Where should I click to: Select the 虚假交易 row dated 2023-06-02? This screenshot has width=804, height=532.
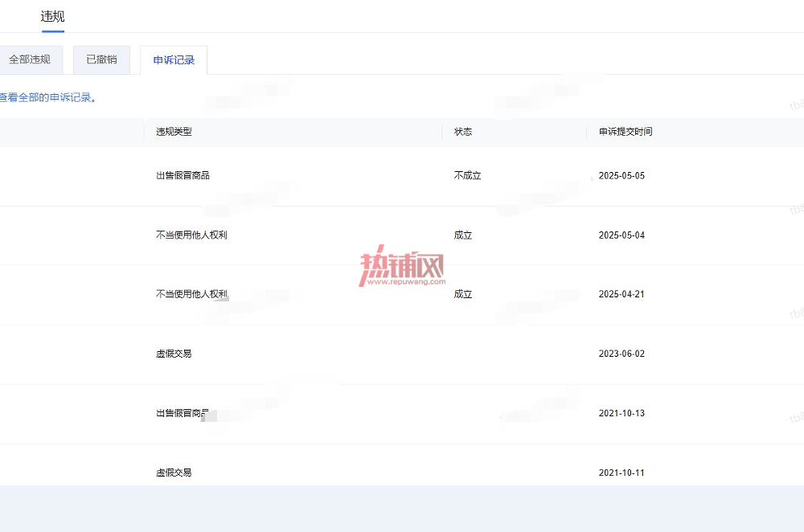(402, 354)
